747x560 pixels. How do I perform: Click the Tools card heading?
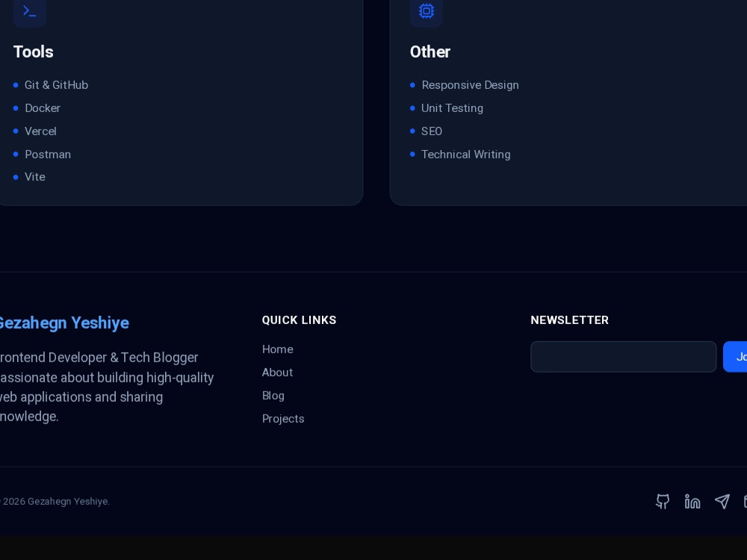(x=34, y=52)
